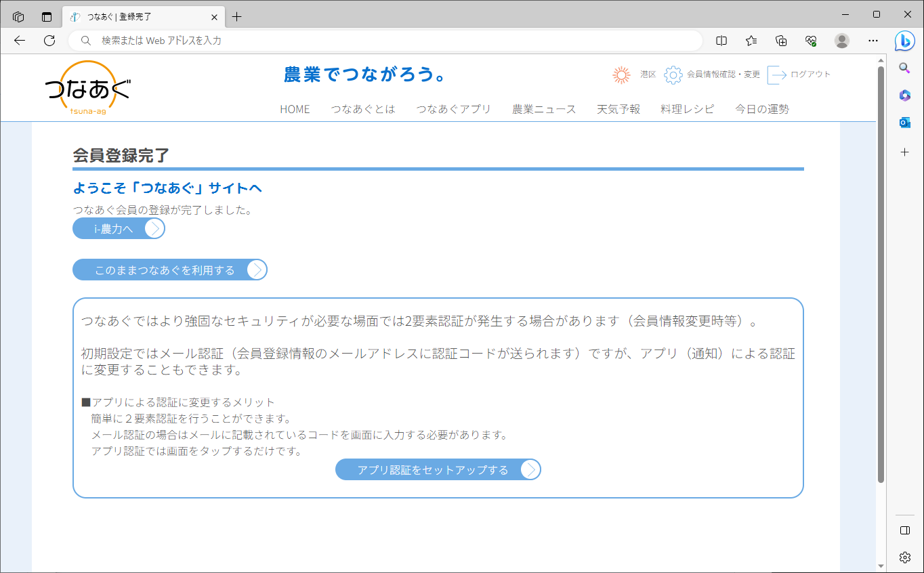
Task: Click the つなあぐ logo in the header
Action: tap(87, 88)
